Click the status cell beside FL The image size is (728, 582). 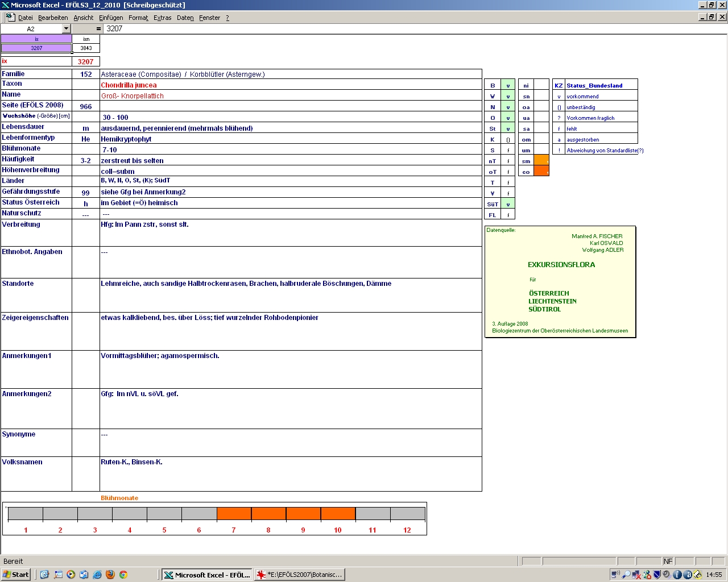[508, 215]
